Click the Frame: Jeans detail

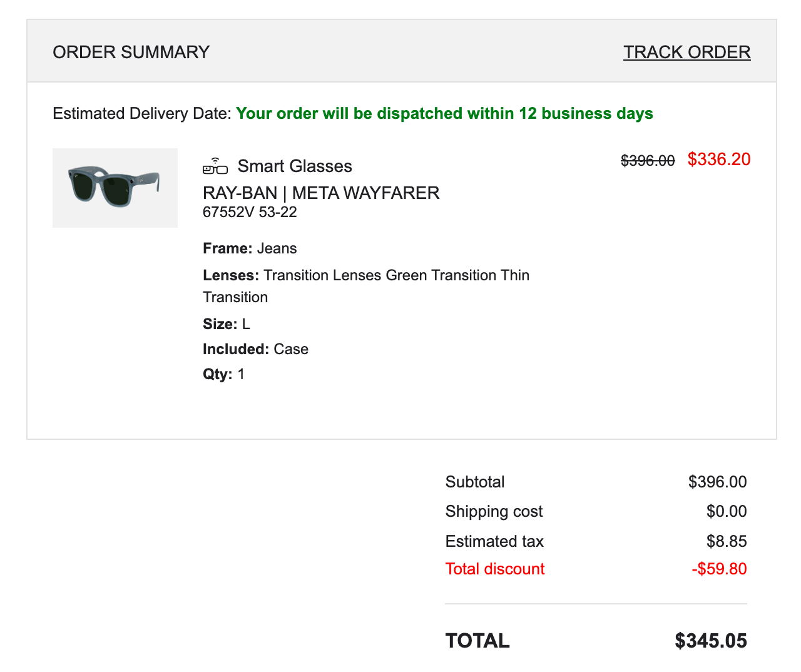pyautogui.click(x=250, y=248)
